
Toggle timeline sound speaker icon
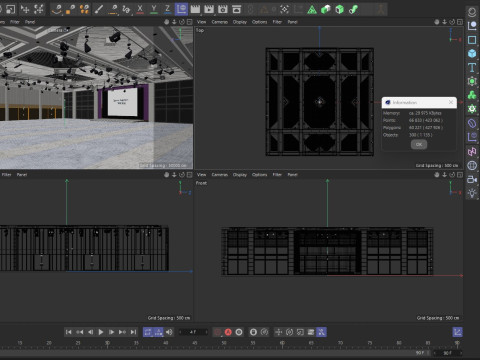(169, 332)
